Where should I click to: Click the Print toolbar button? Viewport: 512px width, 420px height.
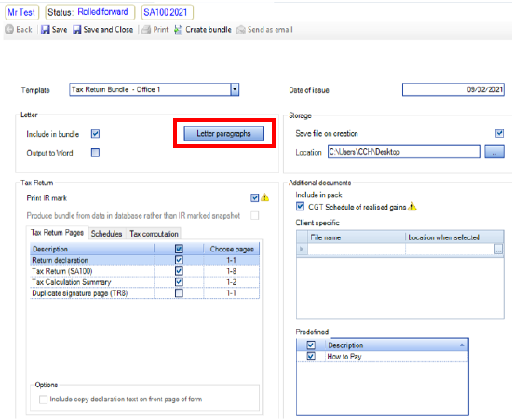pyautogui.click(x=155, y=30)
